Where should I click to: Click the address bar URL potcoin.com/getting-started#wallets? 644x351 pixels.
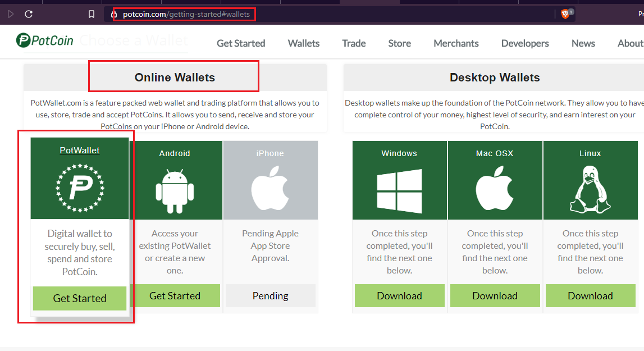point(186,15)
